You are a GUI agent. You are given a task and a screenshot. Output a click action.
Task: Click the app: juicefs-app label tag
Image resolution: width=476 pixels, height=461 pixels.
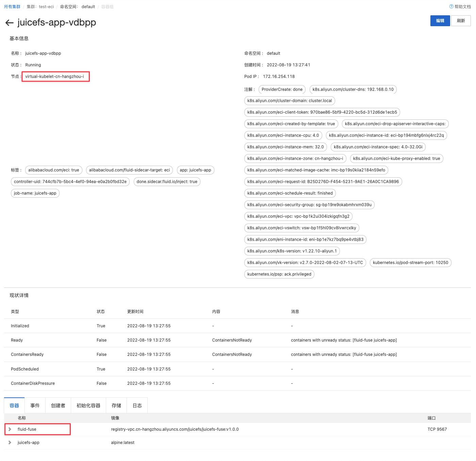pos(195,170)
